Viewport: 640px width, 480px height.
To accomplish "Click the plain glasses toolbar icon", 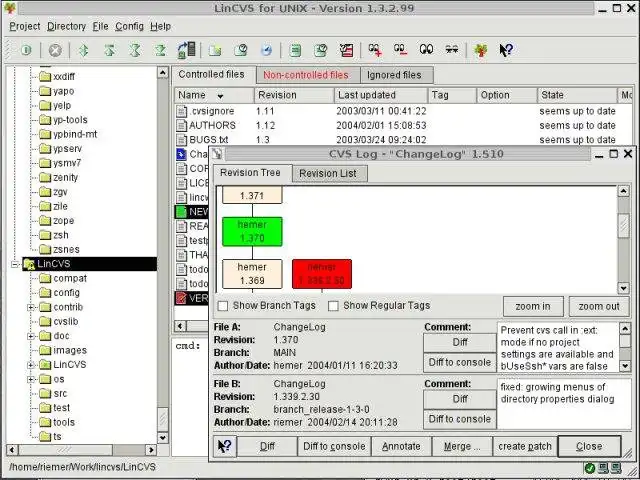I will (426, 50).
